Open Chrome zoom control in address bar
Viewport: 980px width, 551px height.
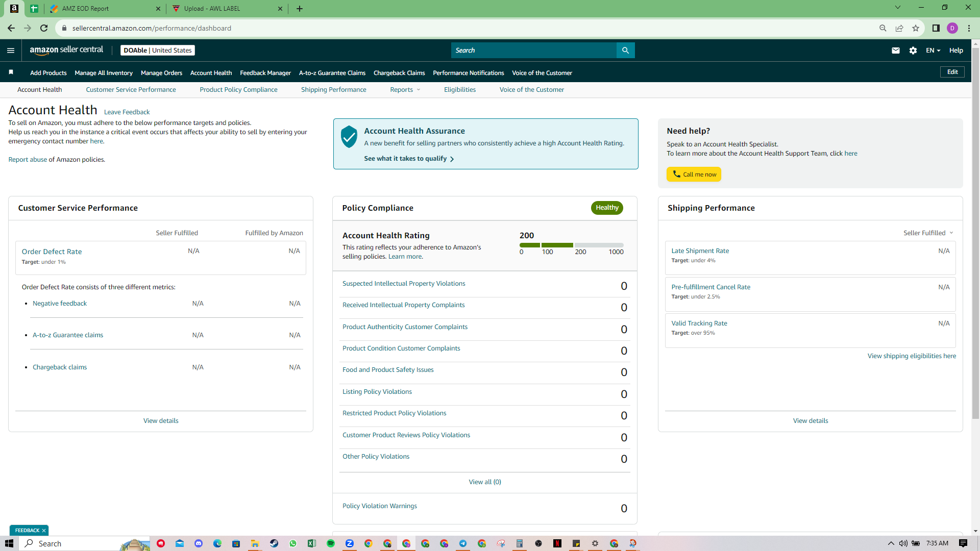[x=883, y=28]
